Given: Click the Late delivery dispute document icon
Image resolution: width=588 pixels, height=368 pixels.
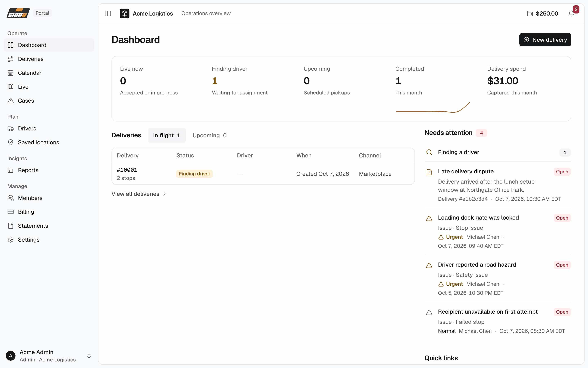Looking at the screenshot, I should pyautogui.click(x=429, y=172).
